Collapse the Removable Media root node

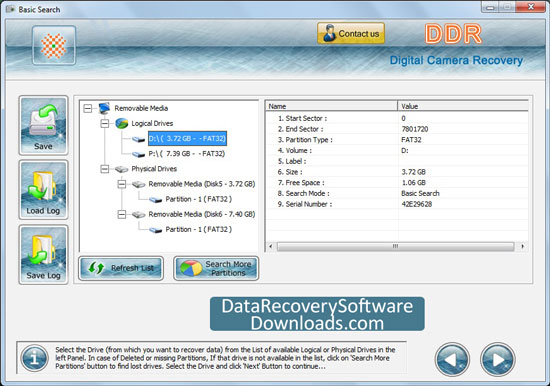(x=88, y=108)
